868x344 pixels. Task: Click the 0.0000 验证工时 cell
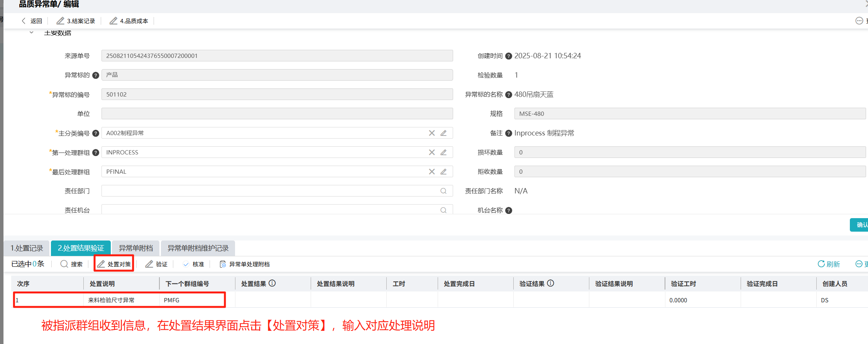703,300
